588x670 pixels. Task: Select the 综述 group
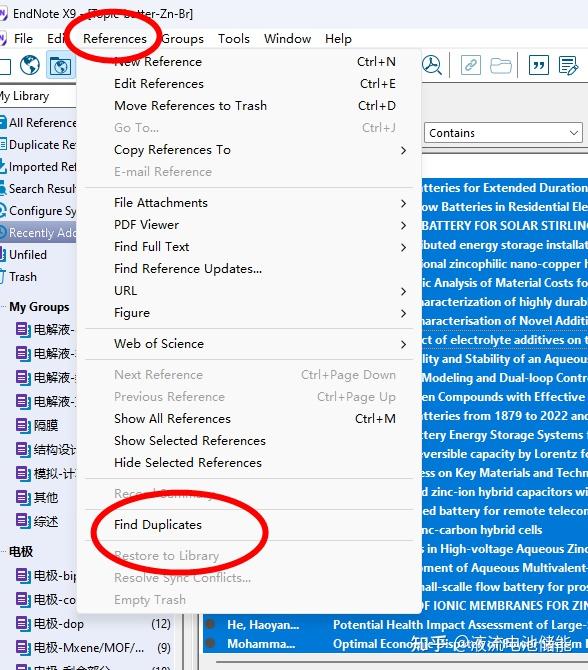coord(46,521)
